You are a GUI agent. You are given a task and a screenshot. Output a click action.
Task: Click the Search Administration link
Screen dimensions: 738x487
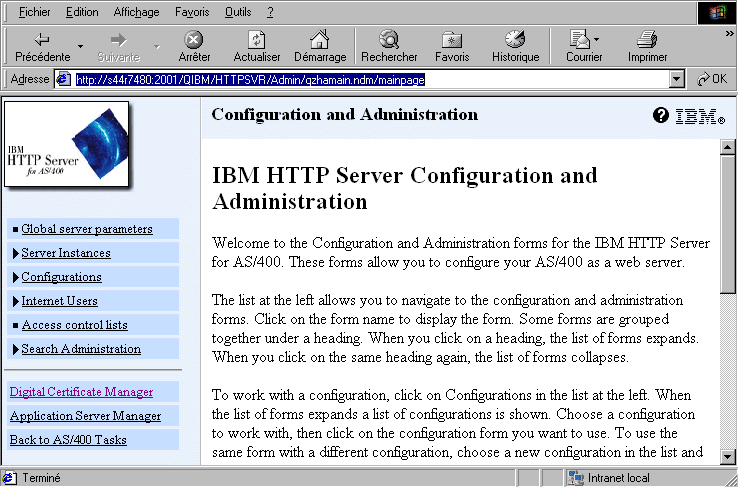[81, 349]
